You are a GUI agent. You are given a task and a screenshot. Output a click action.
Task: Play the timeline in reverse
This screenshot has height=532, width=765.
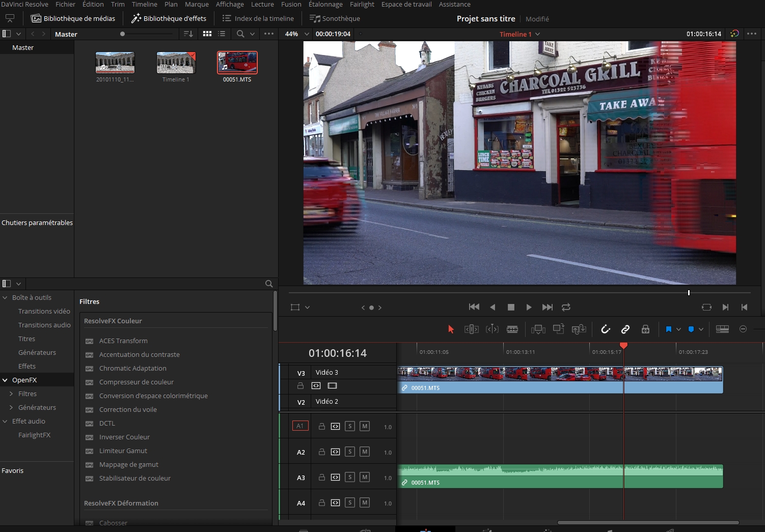tap(493, 307)
